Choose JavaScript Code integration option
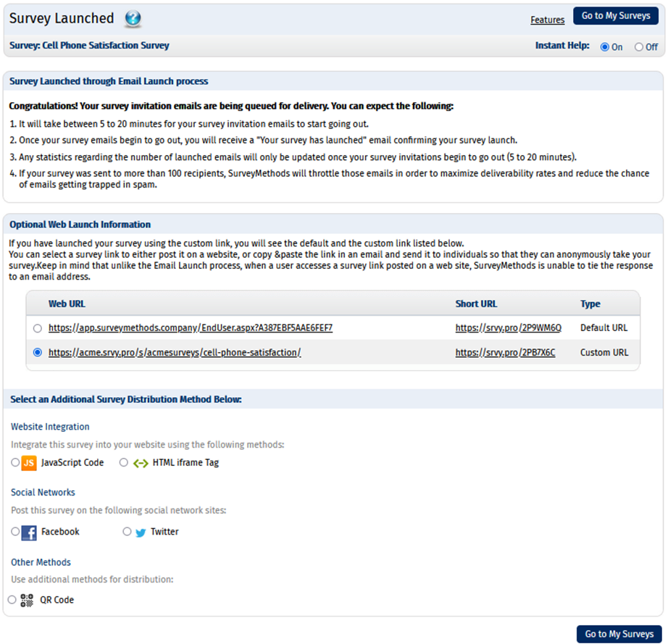 tap(15, 462)
